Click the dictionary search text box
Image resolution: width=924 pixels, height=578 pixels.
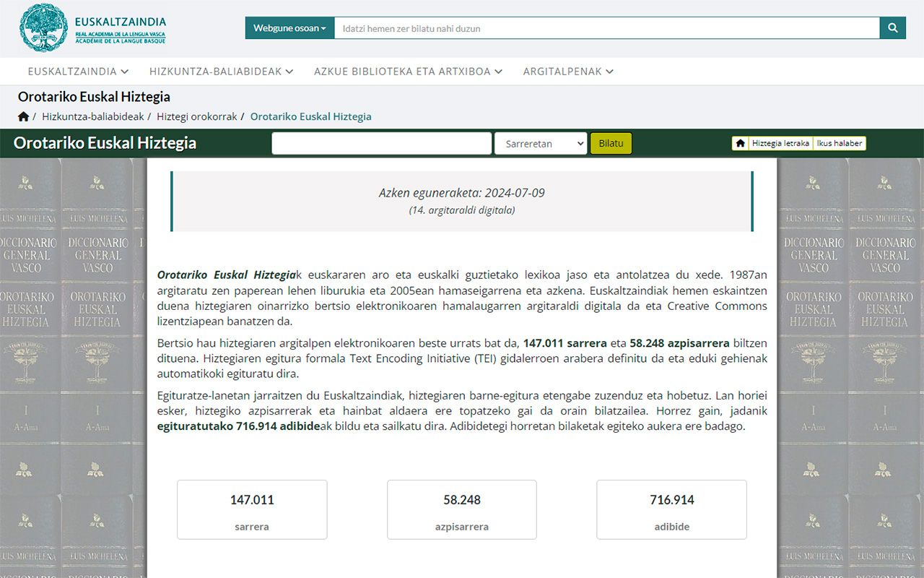[381, 143]
